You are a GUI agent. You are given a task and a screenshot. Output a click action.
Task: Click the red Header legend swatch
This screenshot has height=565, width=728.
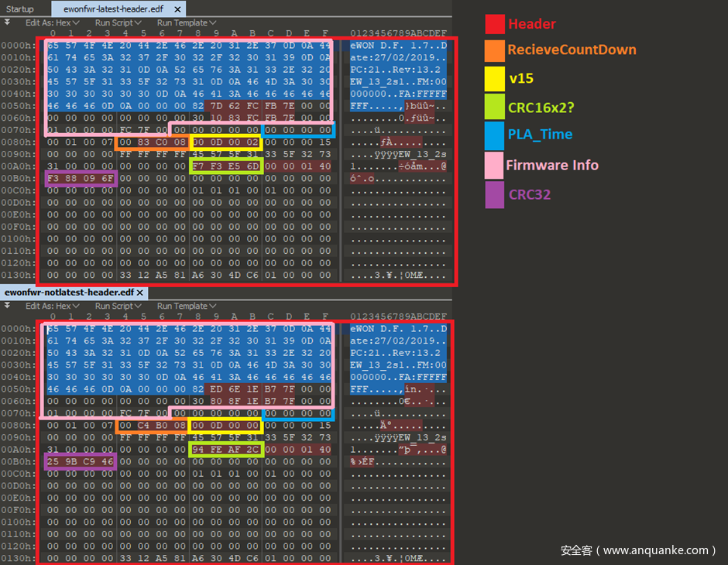tap(495, 24)
